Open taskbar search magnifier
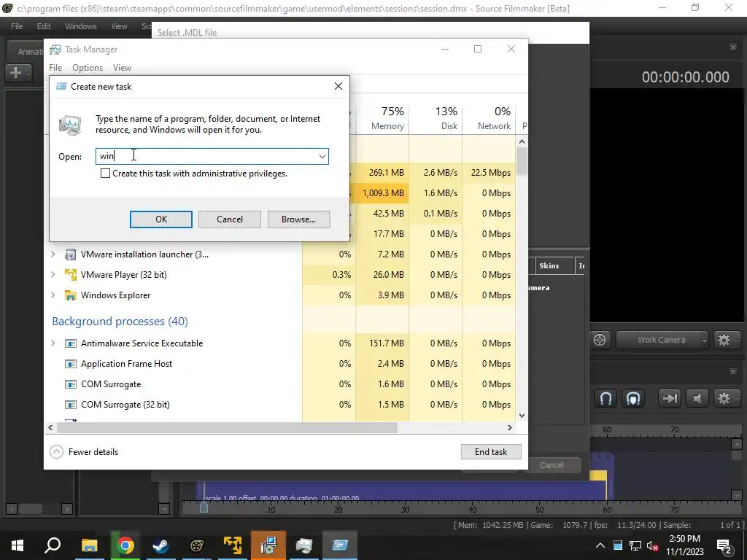Screen dimensions: 747x560 pyautogui.click(x=53, y=545)
